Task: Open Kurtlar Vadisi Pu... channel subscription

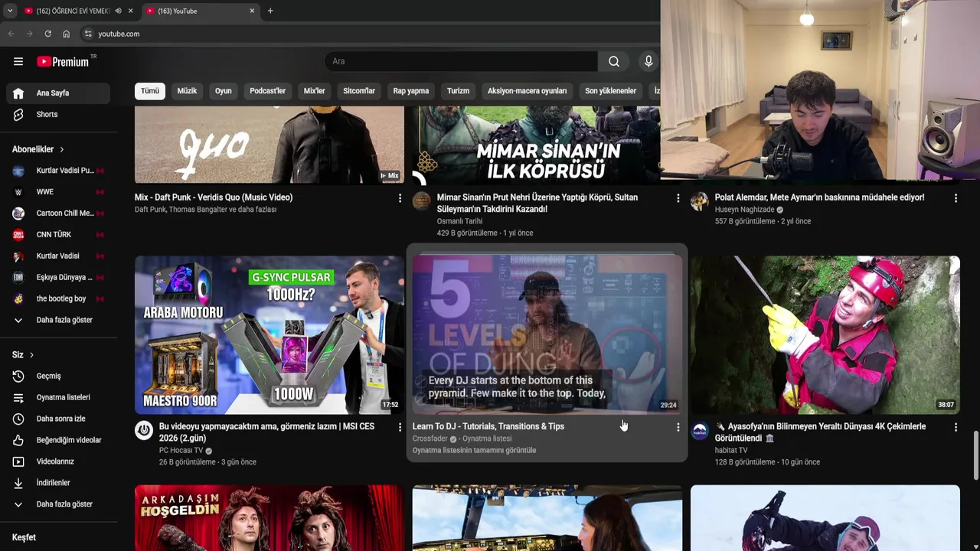Action: [x=58, y=171]
